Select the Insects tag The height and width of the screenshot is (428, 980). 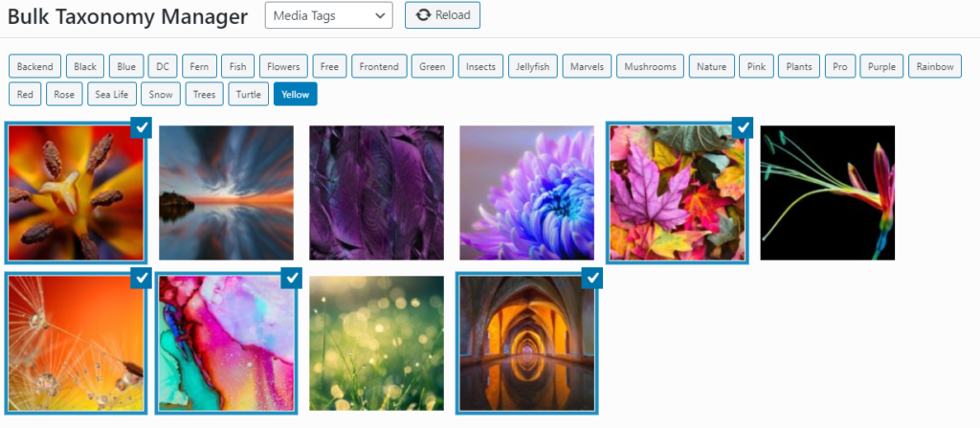(480, 66)
